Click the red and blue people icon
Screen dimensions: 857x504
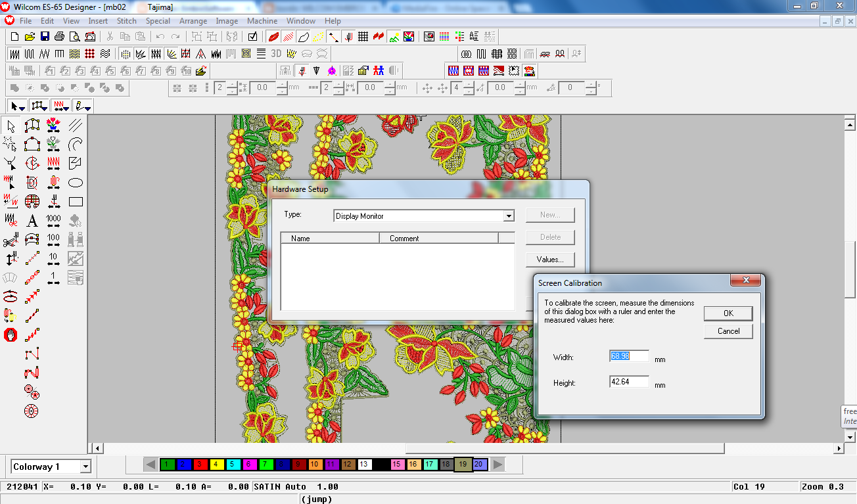[x=378, y=71]
